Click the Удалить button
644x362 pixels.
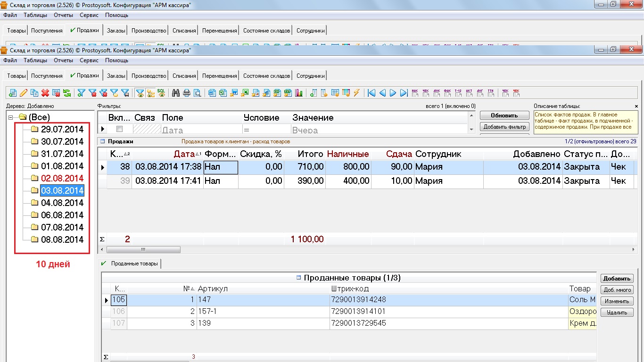pos(617,313)
